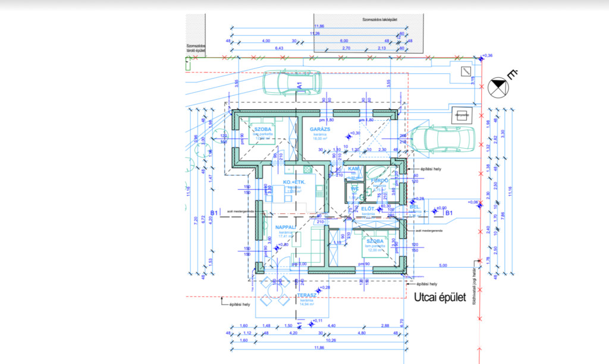Image resolution: width=609 pixels, height=364 pixels.
Task: Click the KO.+ÉTK. kitchen label
Action: 294,181
